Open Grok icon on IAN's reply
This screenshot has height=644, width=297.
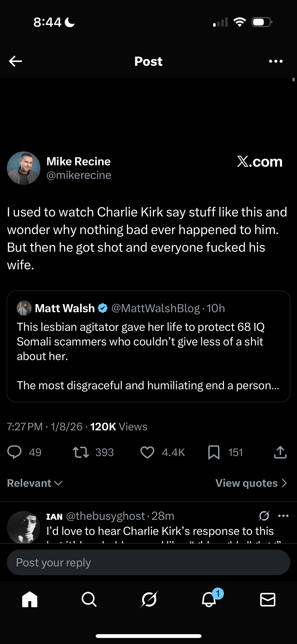pos(264,516)
